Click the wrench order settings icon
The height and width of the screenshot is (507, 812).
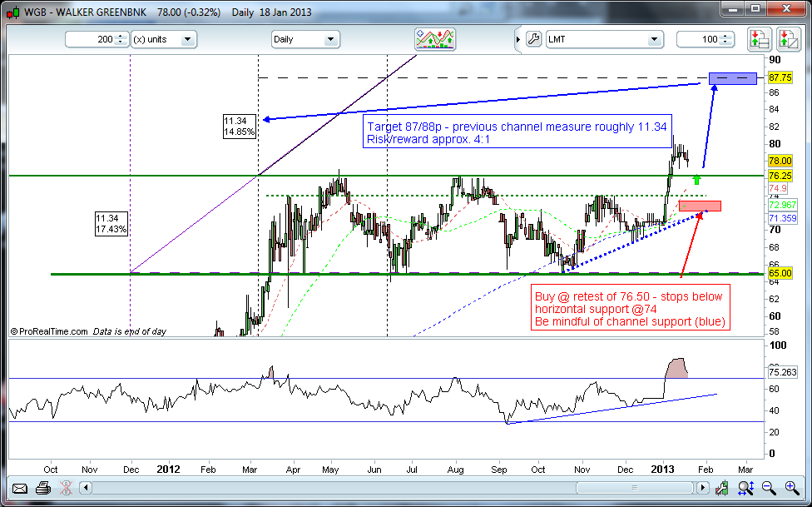pyautogui.click(x=534, y=39)
